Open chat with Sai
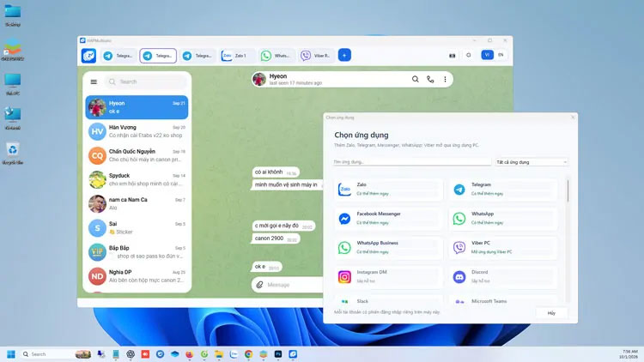 coord(137,228)
